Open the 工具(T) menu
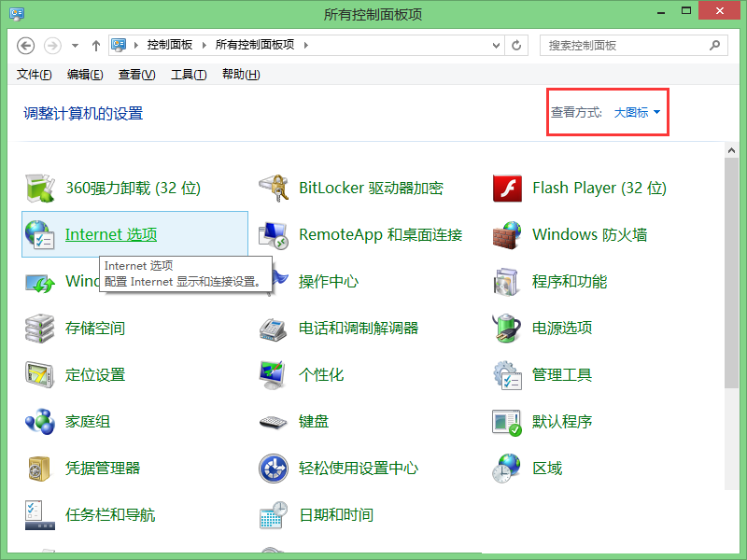The height and width of the screenshot is (560, 747). 188,74
